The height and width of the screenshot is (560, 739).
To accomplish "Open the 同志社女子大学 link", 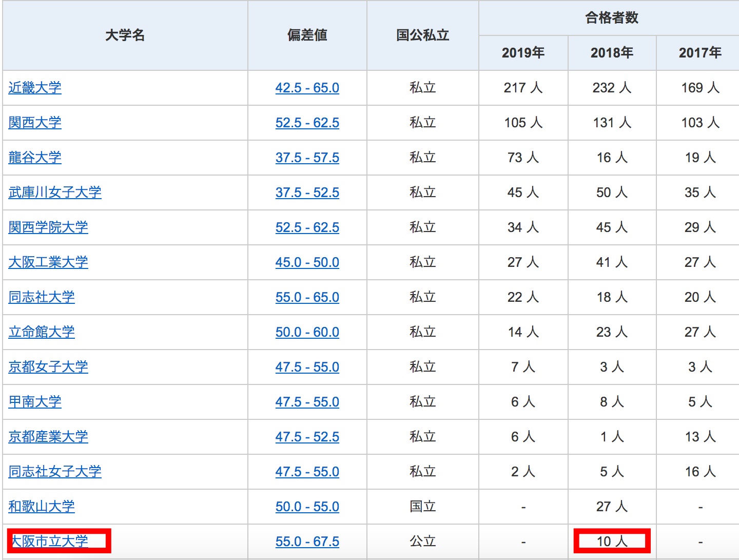I will click(x=55, y=472).
